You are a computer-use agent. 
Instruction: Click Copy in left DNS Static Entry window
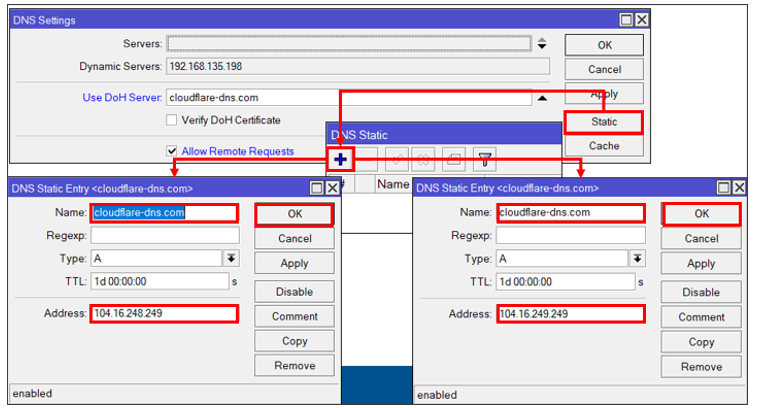[294, 341]
